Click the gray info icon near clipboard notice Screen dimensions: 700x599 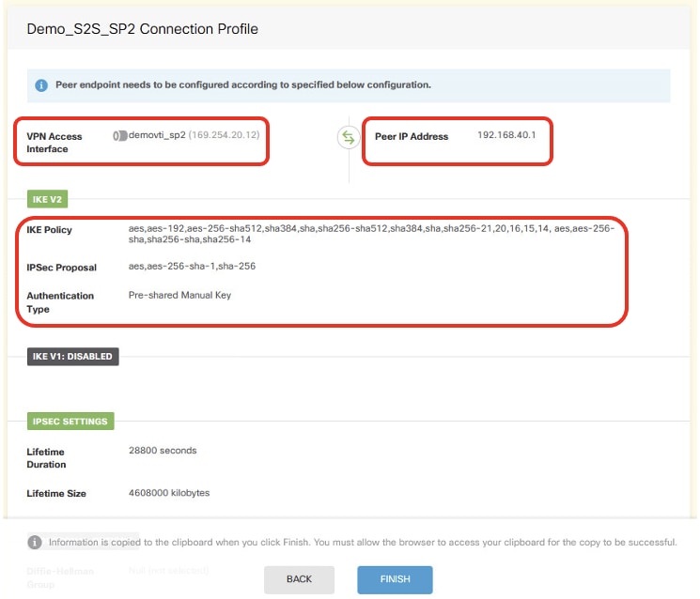pos(35,543)
